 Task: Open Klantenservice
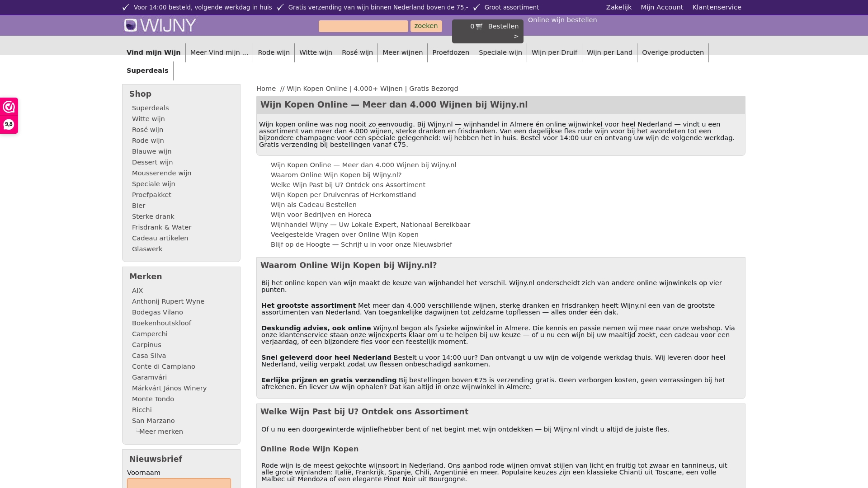717,7
